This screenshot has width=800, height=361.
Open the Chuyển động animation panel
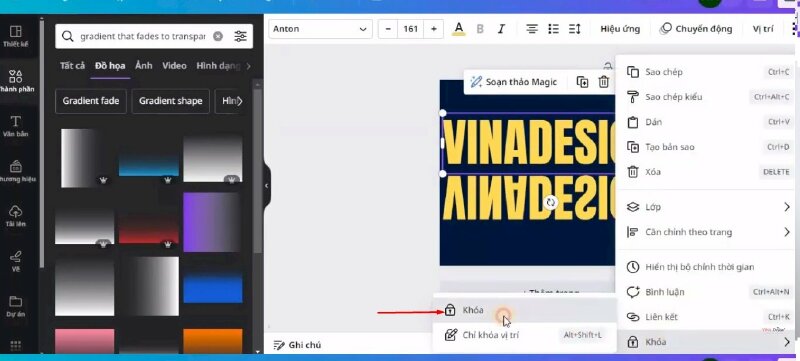(x=696, y=29)
